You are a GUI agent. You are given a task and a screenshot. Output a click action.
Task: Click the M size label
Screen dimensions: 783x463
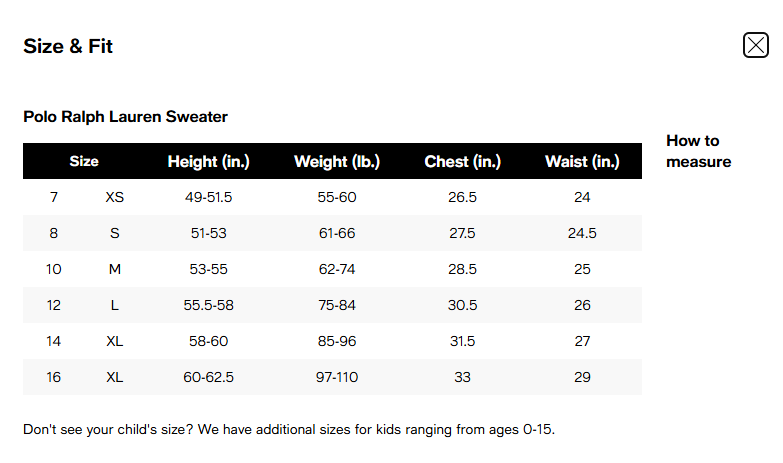click(114, 269)
